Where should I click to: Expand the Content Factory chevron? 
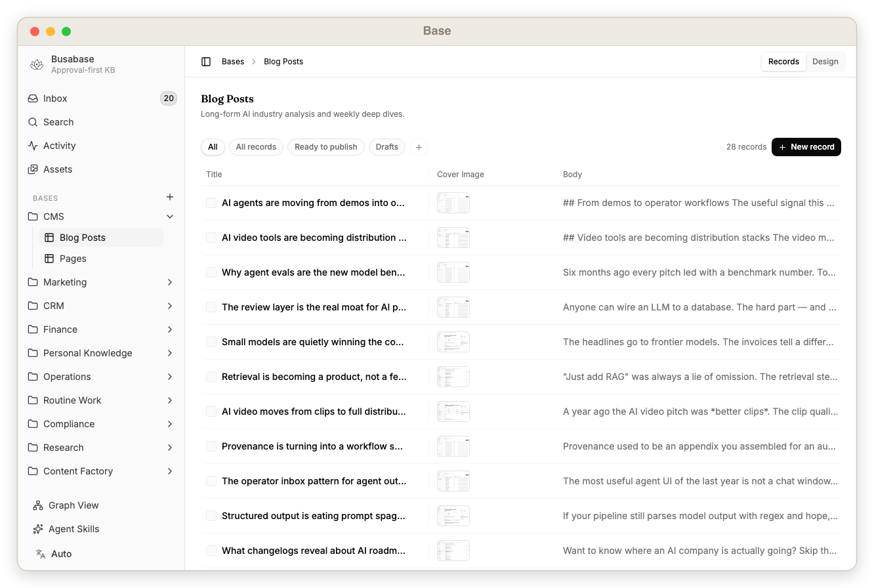tap(170, 471)
